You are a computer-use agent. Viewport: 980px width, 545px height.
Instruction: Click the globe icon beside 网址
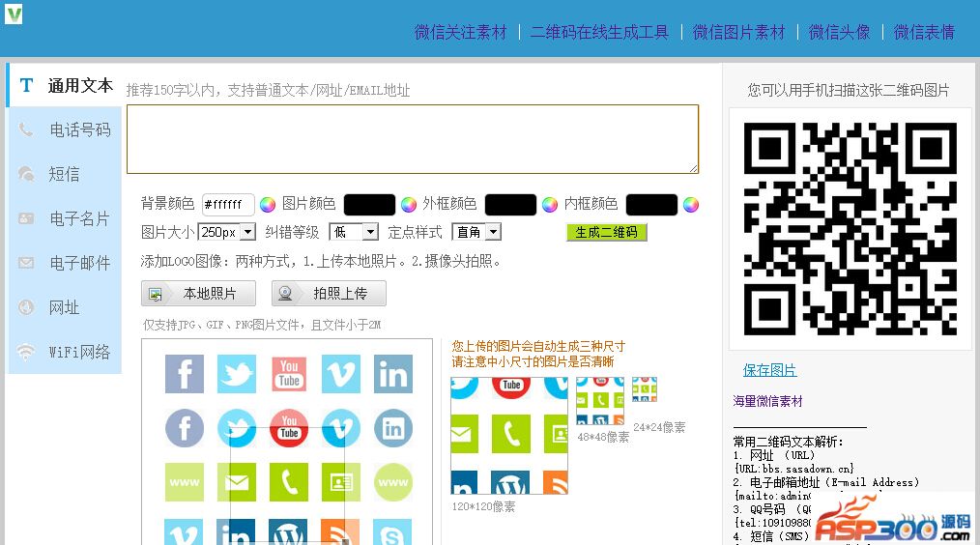point(26,307)
